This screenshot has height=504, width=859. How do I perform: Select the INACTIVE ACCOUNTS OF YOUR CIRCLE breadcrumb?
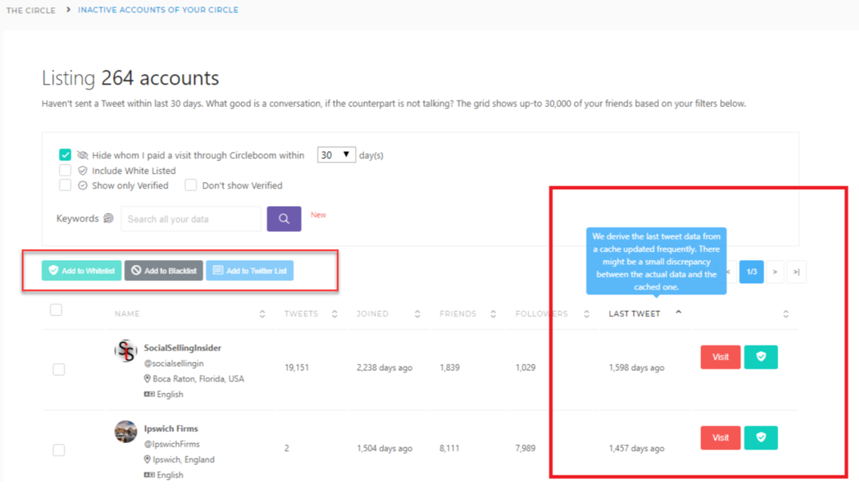click(158, 10)
